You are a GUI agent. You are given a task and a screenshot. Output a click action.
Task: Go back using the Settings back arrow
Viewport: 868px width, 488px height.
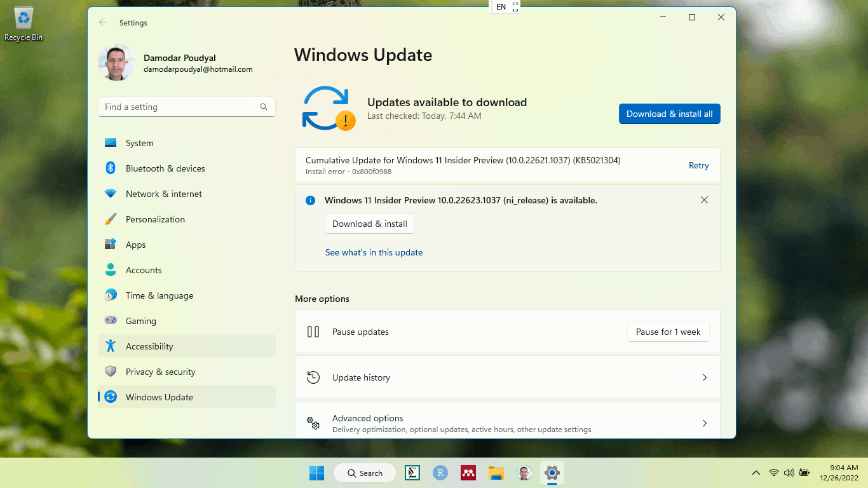pyautogui.click(x=103, y=23)
